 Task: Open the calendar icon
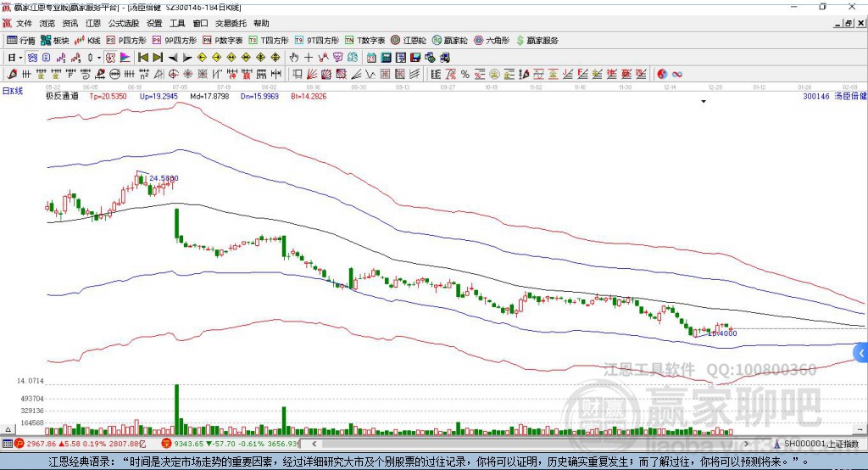pos(371,58)
